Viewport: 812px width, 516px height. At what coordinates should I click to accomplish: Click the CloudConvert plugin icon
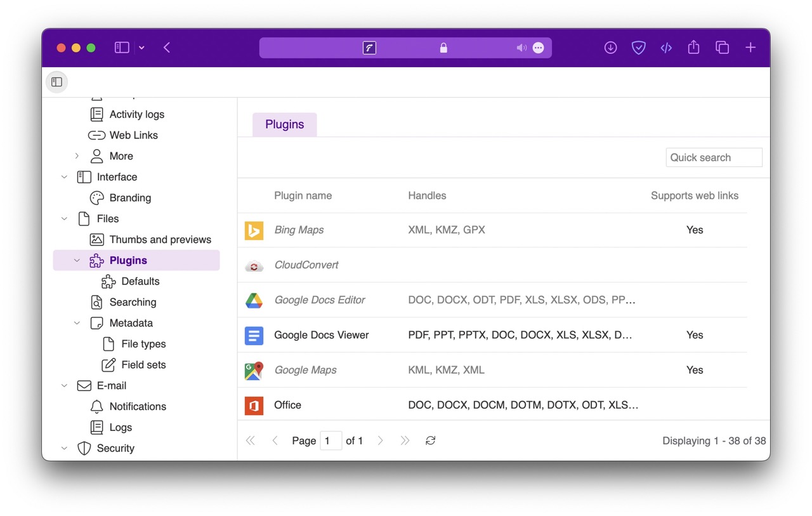pyautogui.click(x=254, y=265)
